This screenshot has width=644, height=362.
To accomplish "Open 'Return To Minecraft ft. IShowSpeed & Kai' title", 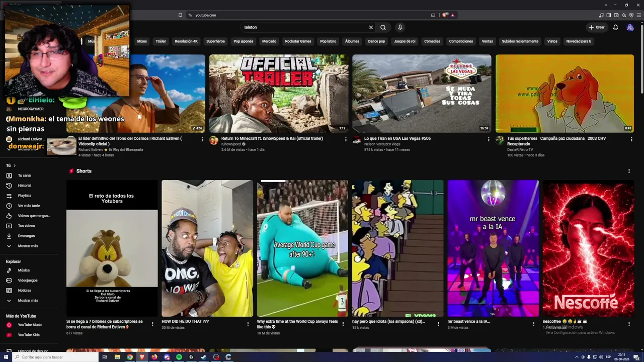I will (272, 138).
